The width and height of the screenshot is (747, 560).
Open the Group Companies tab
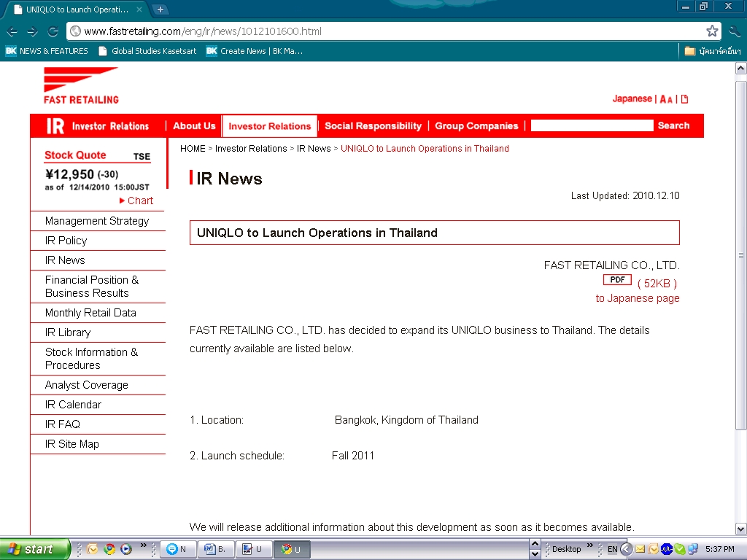[x=476, y=125]
